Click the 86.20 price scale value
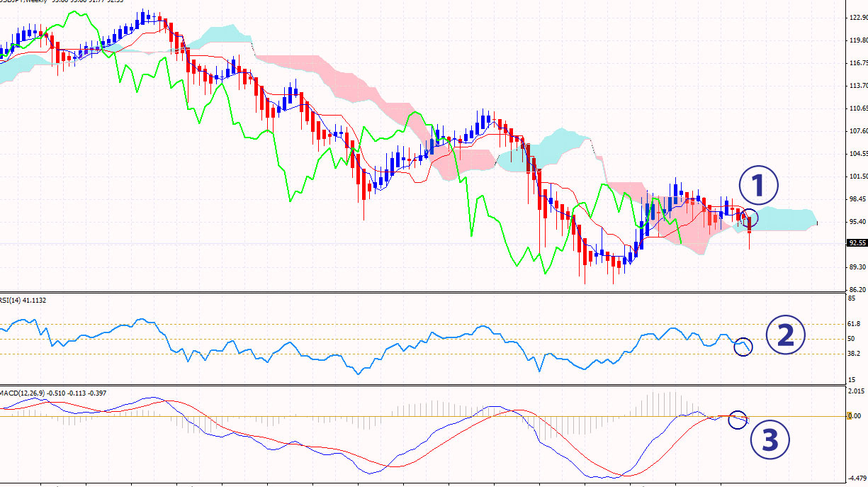This screenshot has height=487, width=868. [x=857, y=290]
